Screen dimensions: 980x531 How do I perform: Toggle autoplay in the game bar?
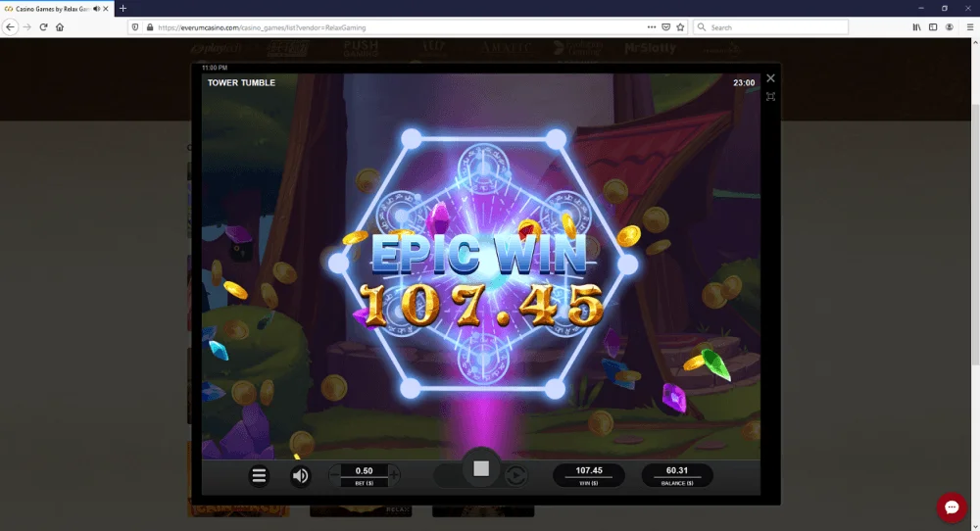click(x=515, y=476)
